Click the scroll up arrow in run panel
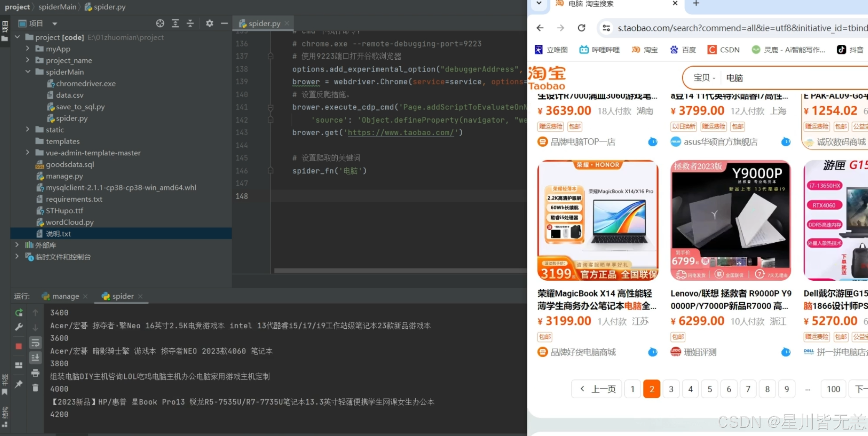Image resolution: width=868 pixels, height=436 pixels. tap(35, 313)
